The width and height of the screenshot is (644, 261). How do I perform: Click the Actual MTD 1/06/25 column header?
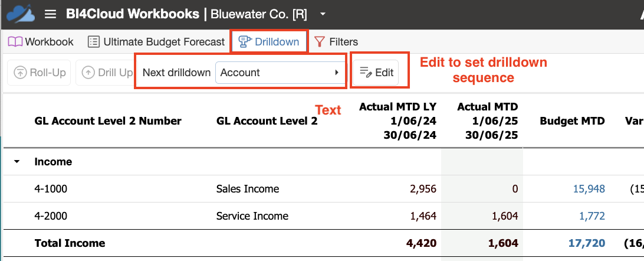click(x=487, y=121)
